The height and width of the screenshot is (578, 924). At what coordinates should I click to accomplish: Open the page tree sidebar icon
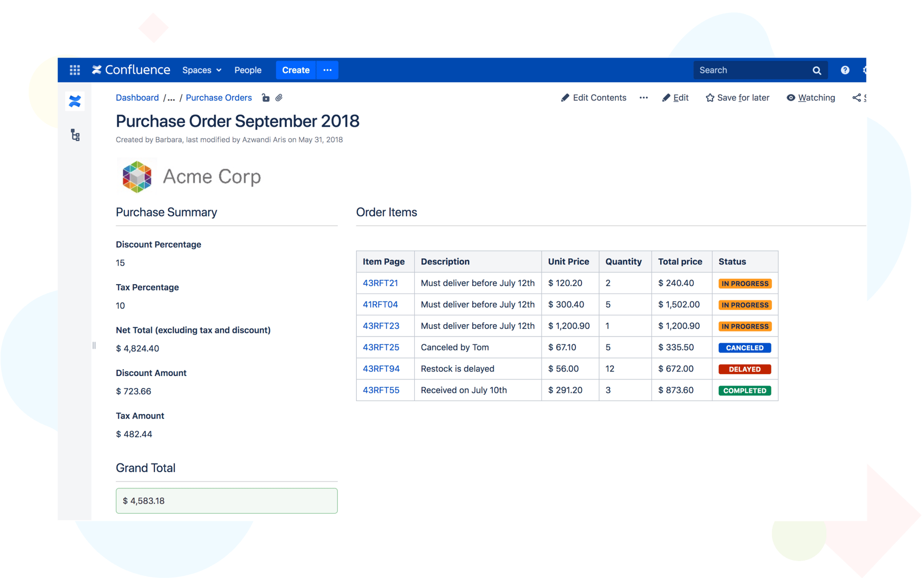75,135
